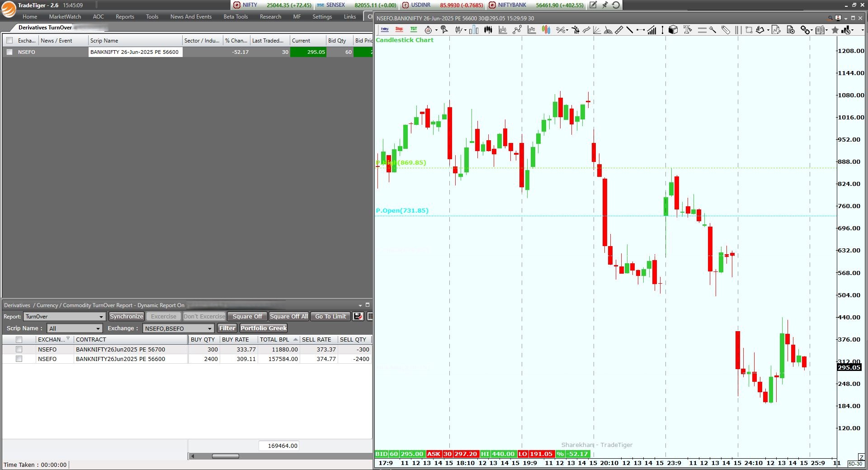Select the text annotation tool

point(688,30)
